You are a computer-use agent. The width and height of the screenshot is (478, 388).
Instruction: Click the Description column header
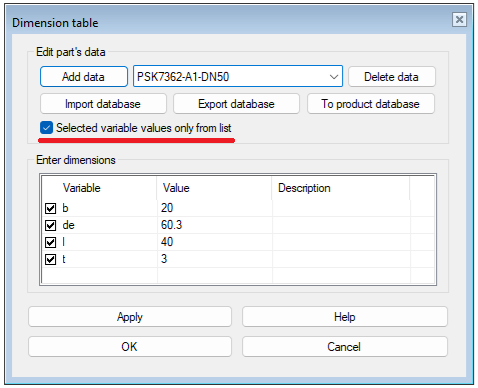340,188
